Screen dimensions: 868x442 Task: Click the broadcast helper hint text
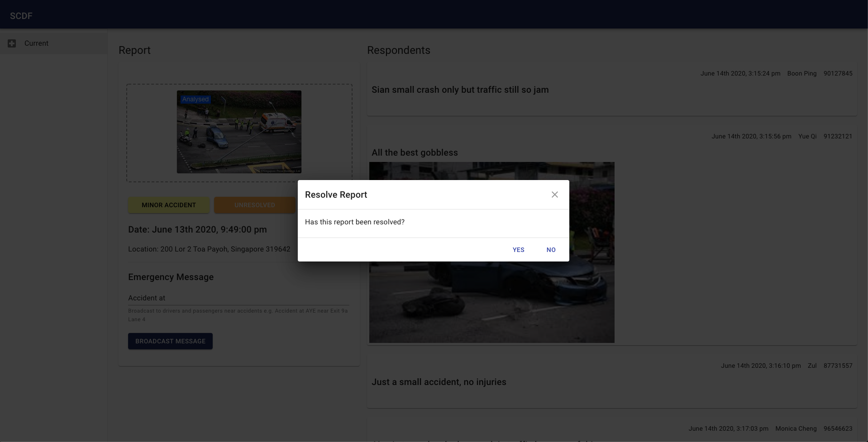[x=238, y=315]
